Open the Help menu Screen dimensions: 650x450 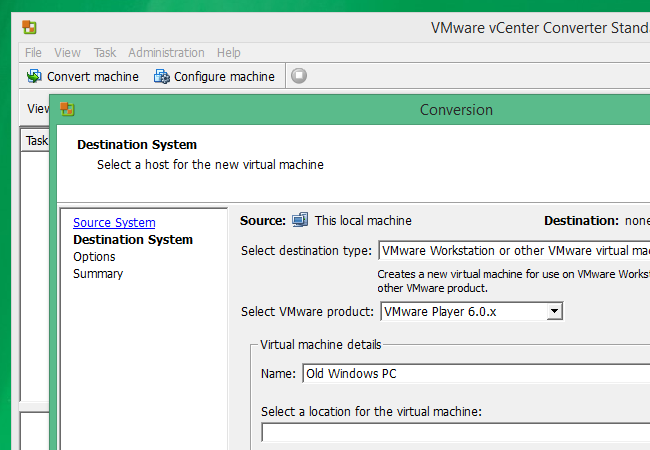click(x=228, y=53)
